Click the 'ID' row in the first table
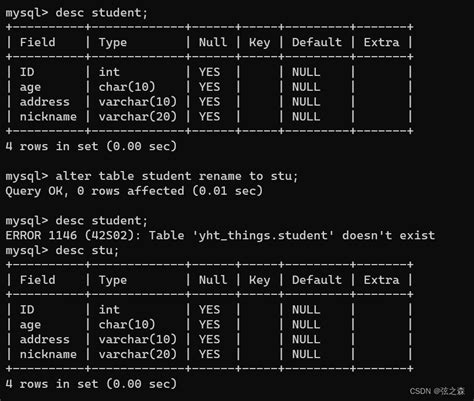 209,72
